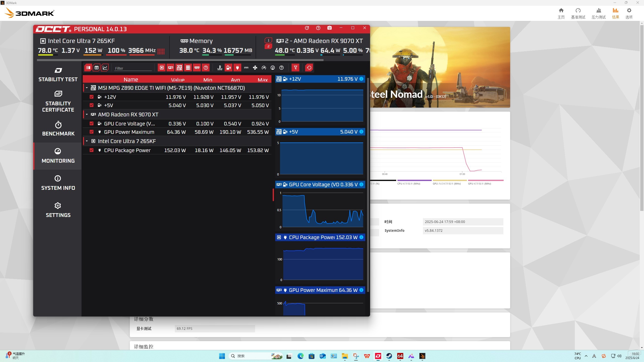
Task: Toggle the CPU sensor filter icon
Action: (x=162, y=68)
